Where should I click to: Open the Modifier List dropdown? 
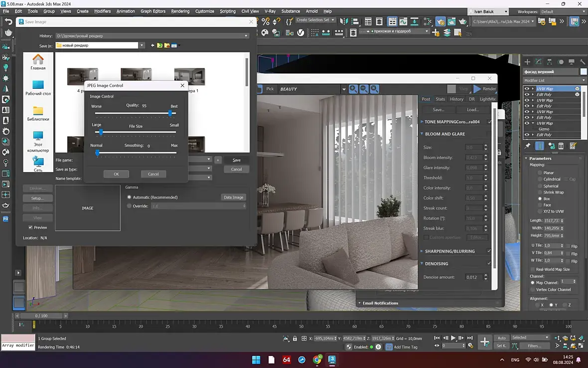click(554, 80)
